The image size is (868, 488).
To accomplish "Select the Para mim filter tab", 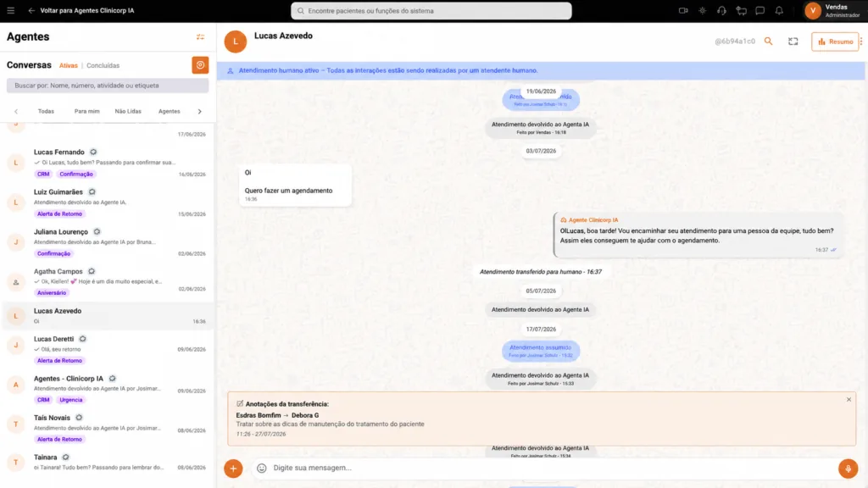I will point(87,111).
